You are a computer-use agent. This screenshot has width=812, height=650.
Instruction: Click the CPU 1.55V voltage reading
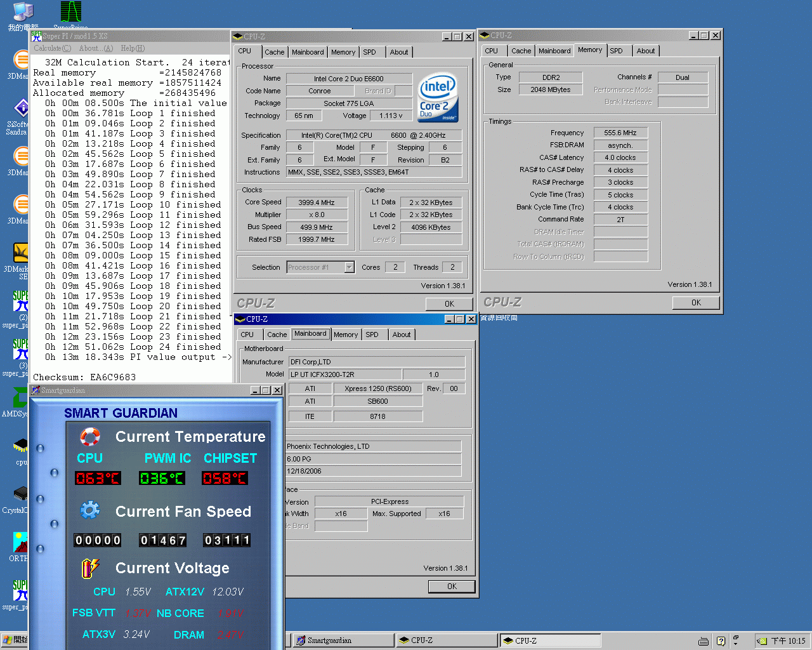coord(138,592)
